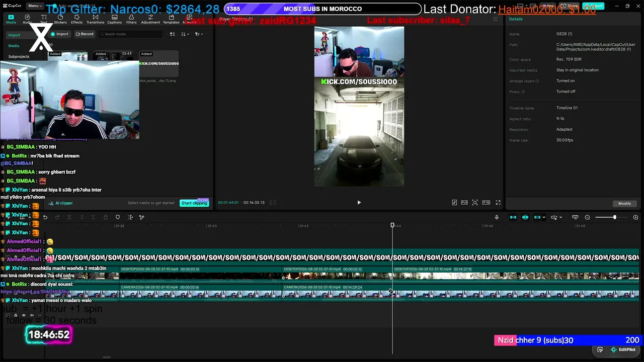Select the kick_social overlay PNG thumbnail
644x362 pixels.
point(159,64)
